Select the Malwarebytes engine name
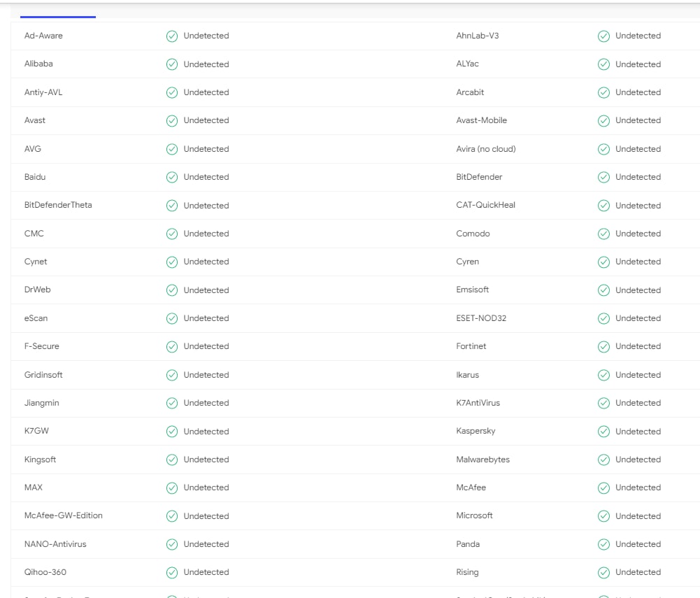 [x=483, y=460]
